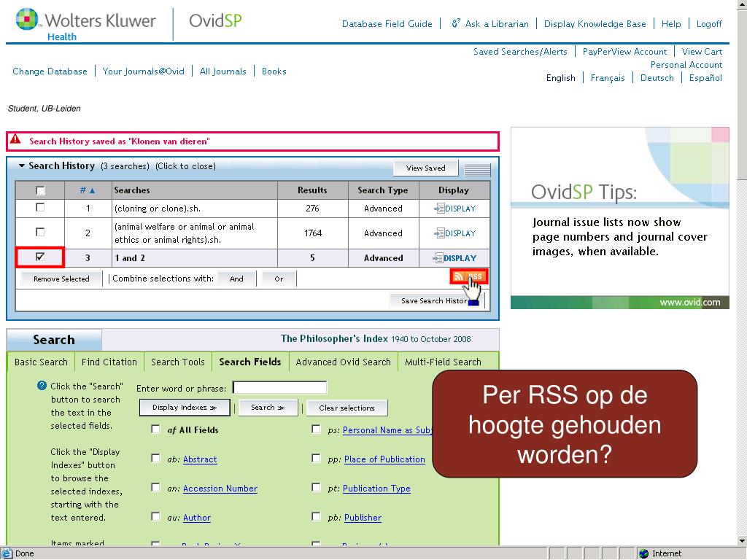
Task: Click the Display Indexes button
Action: point(185,408)
